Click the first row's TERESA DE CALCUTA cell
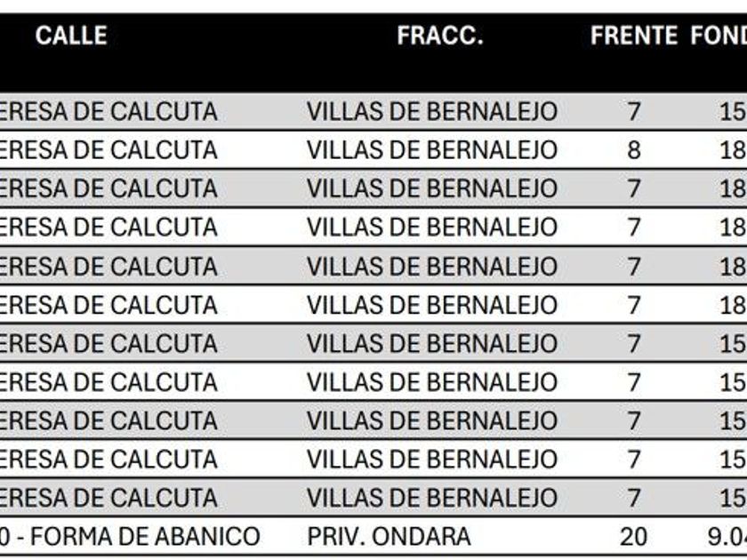Image resolution: width=747 pixels, height=560 pixels. (108, 112)
